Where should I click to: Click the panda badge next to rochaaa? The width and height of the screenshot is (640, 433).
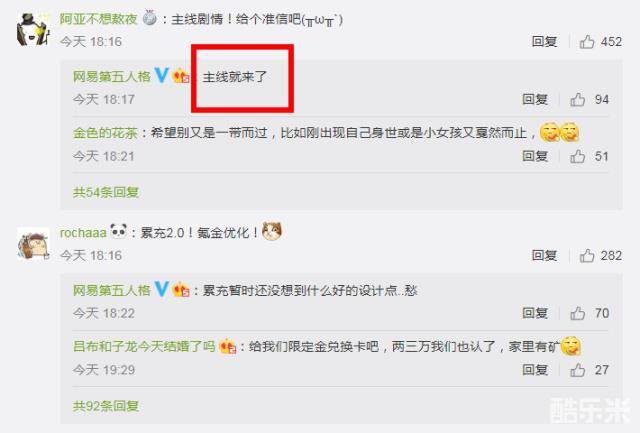coord(119,231)
